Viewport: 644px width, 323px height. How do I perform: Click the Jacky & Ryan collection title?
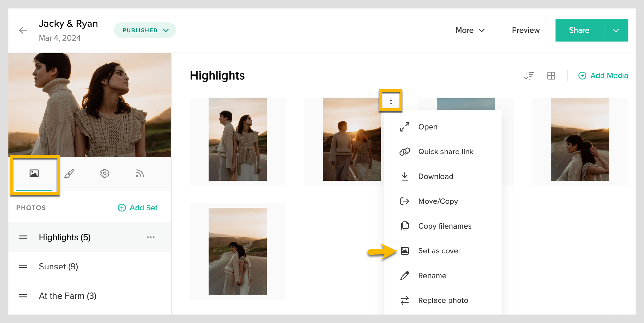click(68, 24)
